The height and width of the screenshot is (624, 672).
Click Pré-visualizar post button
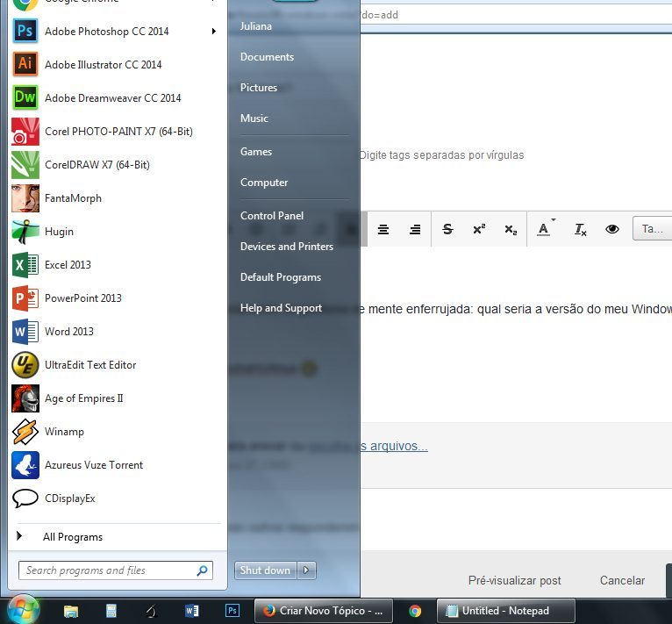[514, 581]
